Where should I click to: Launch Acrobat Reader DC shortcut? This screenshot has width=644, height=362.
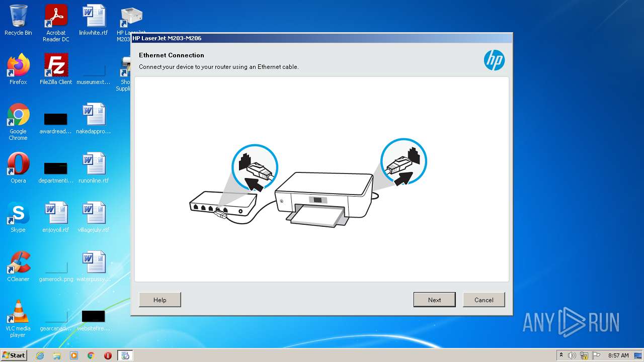tap(56, 23)
